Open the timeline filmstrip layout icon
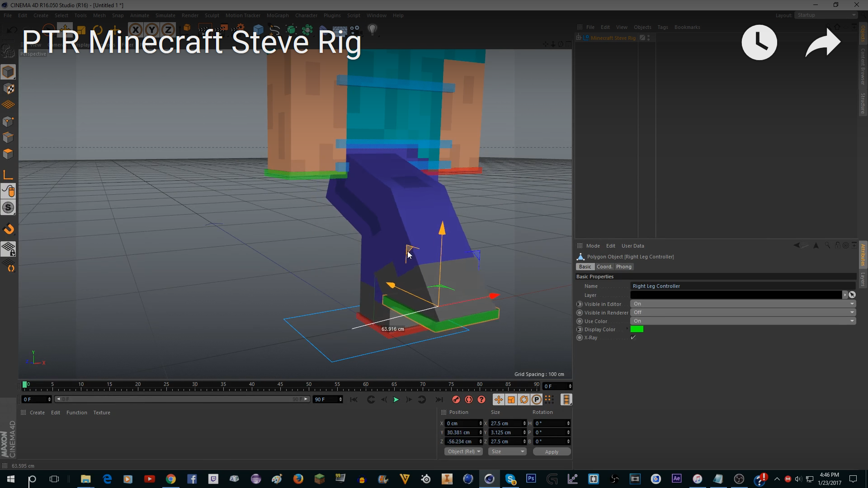868x488 pixels. click(x=566, y=399)
